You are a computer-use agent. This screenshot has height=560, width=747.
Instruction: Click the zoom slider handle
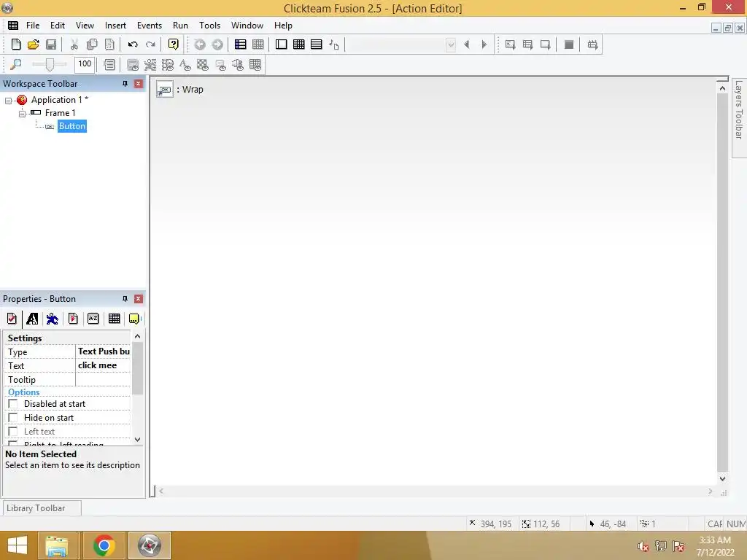49,64
